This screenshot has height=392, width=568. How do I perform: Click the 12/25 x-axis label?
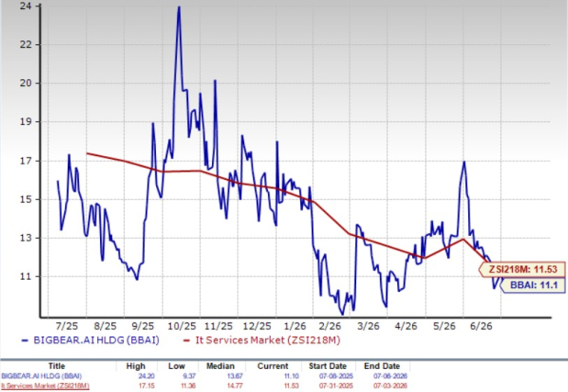pos(257,326)
